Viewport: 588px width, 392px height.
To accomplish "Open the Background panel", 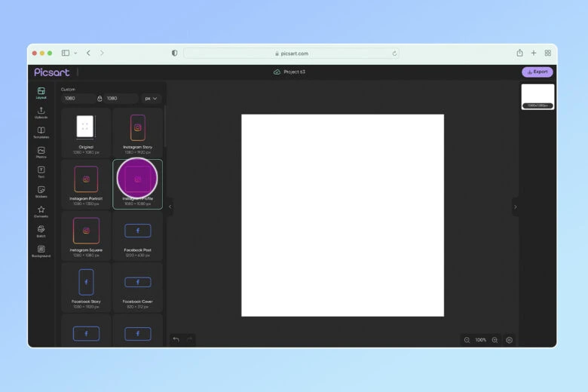I will (x=41, y=250).
